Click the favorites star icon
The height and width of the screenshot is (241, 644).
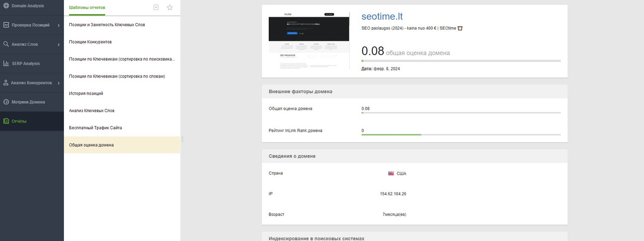coord(170,8)
